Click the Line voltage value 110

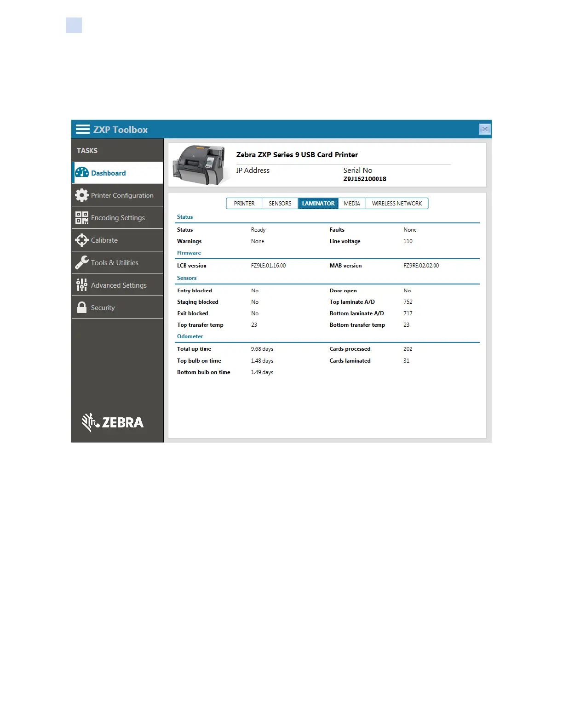[x=408, y=241]
